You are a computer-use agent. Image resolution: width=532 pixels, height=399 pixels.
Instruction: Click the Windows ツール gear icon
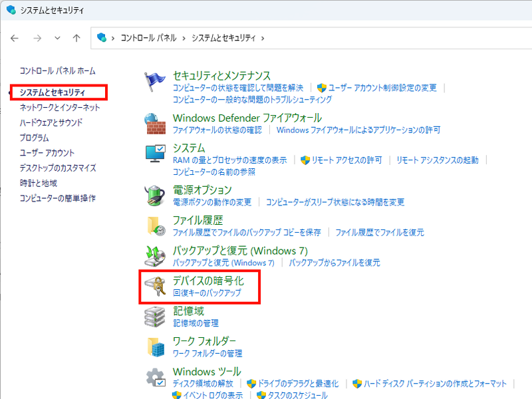pyautogui.click(x=156, y=377)
